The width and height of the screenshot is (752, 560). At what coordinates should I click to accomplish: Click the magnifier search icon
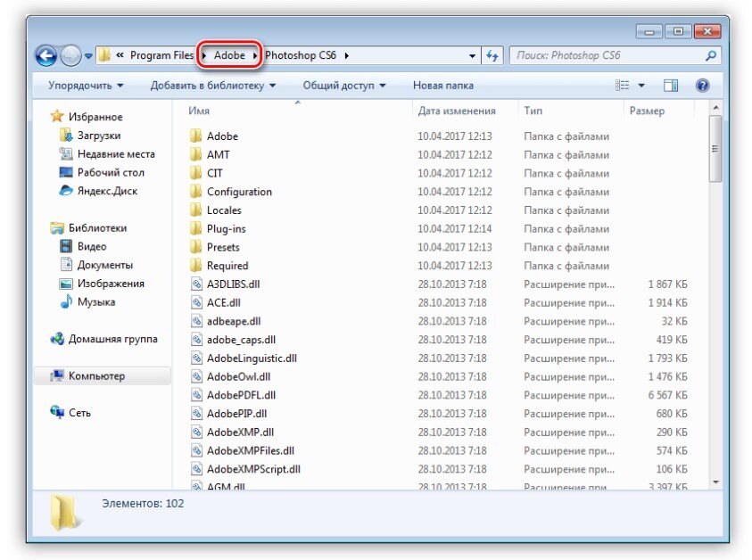711,55
